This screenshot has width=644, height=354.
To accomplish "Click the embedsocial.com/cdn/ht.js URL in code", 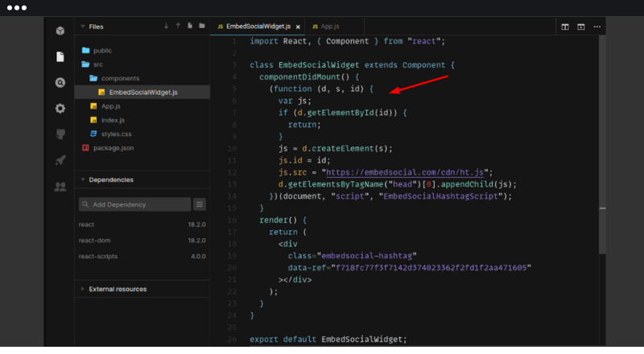I will (x=405, y=172).
